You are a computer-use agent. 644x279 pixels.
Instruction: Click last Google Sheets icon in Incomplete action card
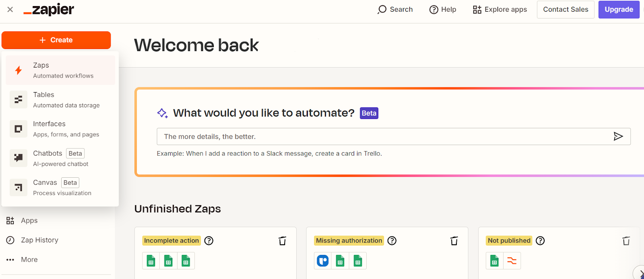click(x=186, y=261)
